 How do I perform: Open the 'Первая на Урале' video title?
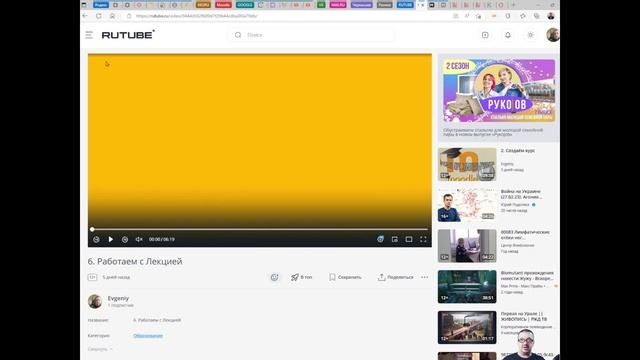(524, 316)
